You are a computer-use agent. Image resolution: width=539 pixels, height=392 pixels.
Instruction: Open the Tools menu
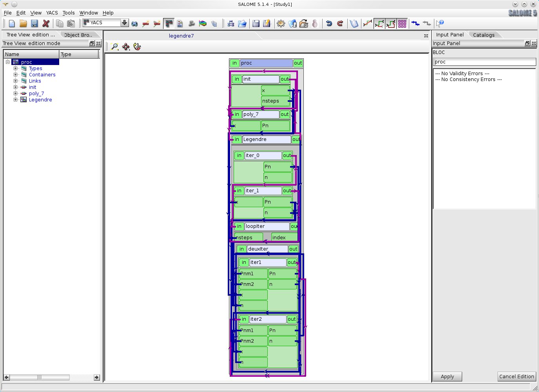point(69,13)
